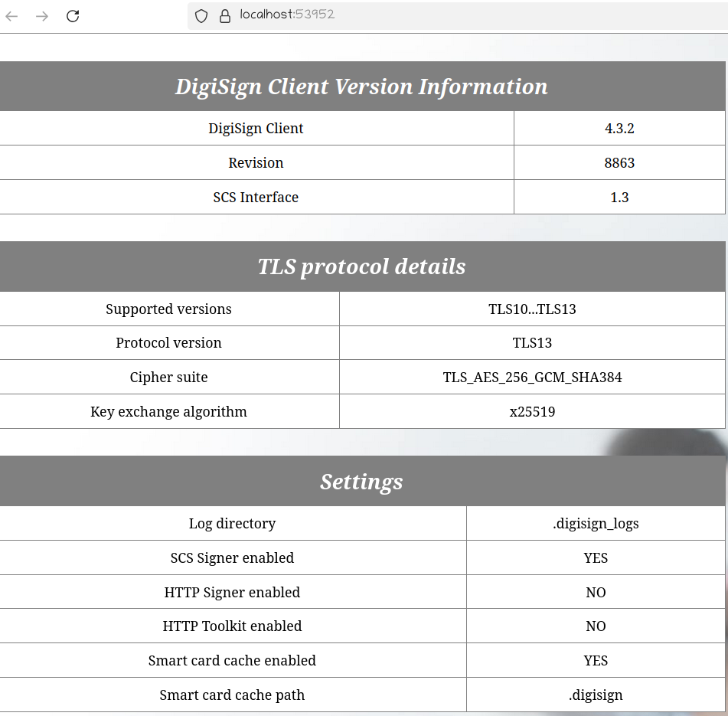Click the YES value for SCS Signer enabled
The image size is (728, 716).
(x=596, y=558)
